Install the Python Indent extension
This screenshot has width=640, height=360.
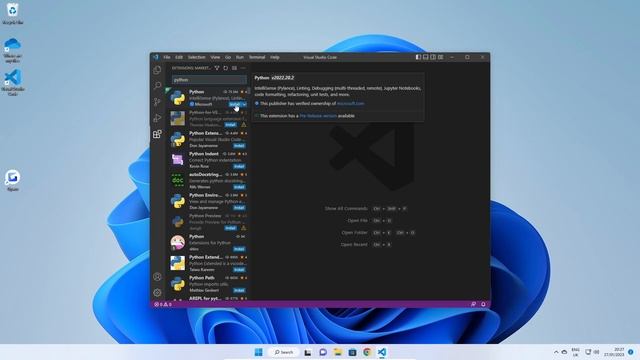click(239, 167)
